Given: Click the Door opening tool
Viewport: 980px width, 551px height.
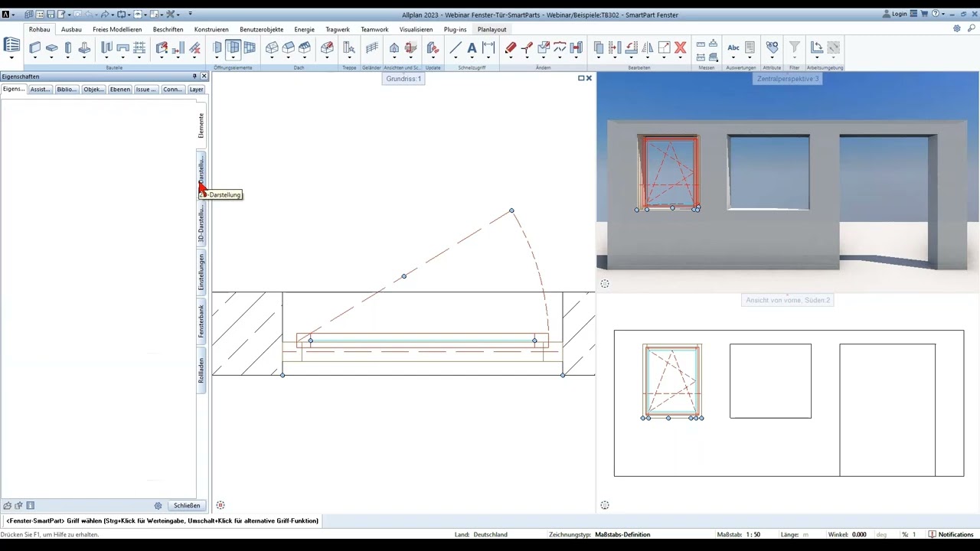Looking at the screenshot, I should (x=217, y=47).
